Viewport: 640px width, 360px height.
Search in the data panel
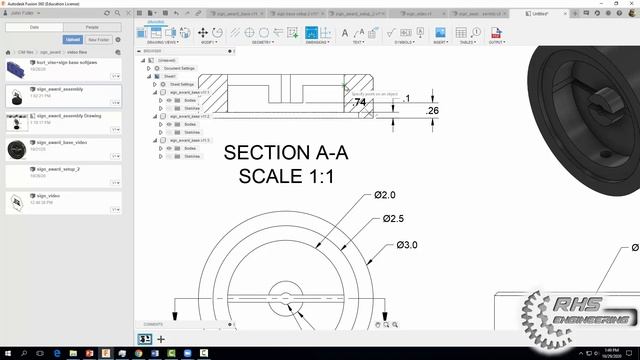click(118, 13)
